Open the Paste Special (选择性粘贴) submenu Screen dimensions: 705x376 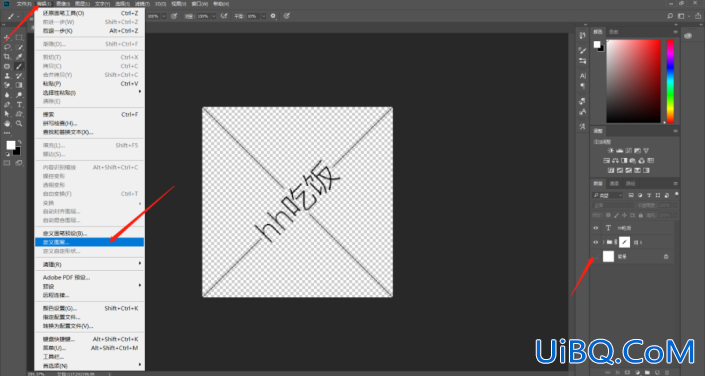89,92
